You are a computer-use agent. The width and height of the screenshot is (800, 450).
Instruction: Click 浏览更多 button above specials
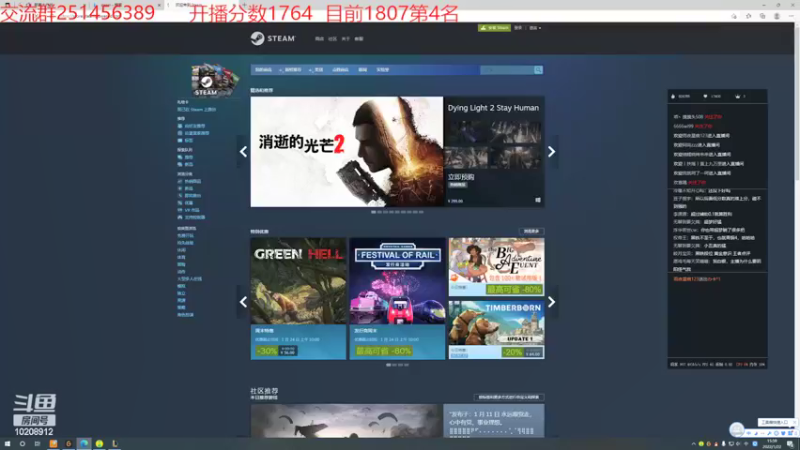(x=531, y=231)
